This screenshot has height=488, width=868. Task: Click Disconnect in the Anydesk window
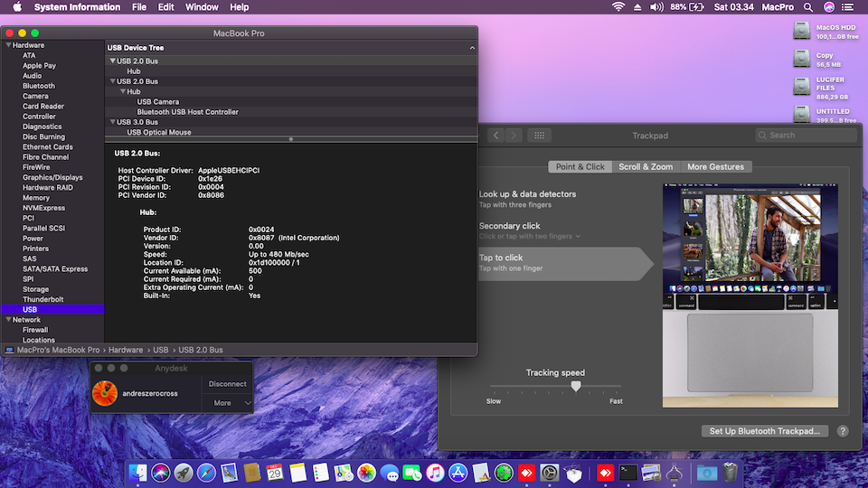[x=227, y=384]
